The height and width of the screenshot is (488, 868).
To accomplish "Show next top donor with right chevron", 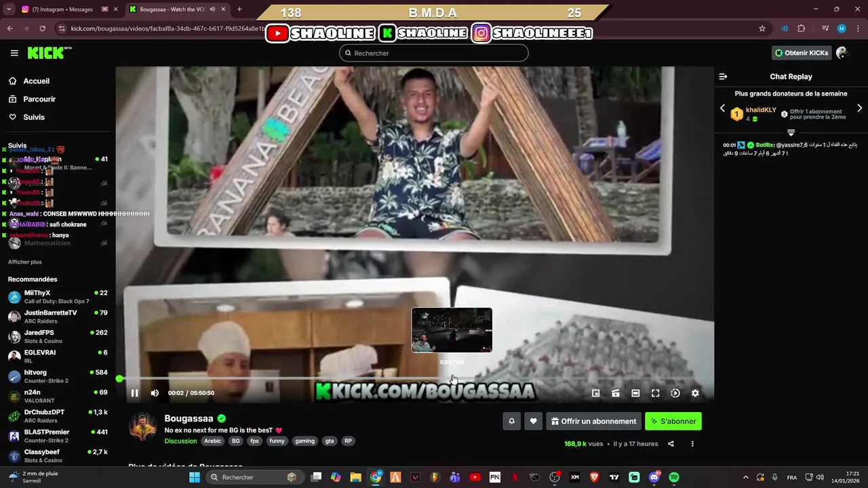I will (859, 108).
